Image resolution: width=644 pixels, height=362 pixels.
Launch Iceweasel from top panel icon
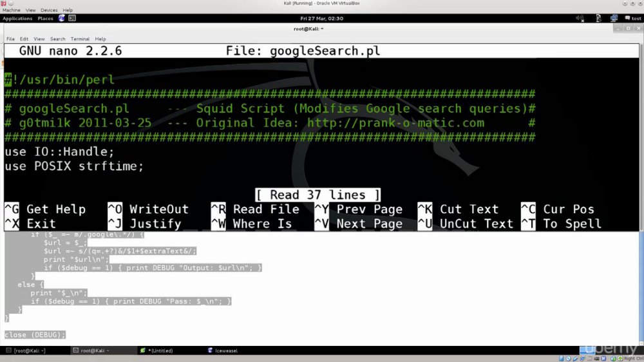[62, 18]
